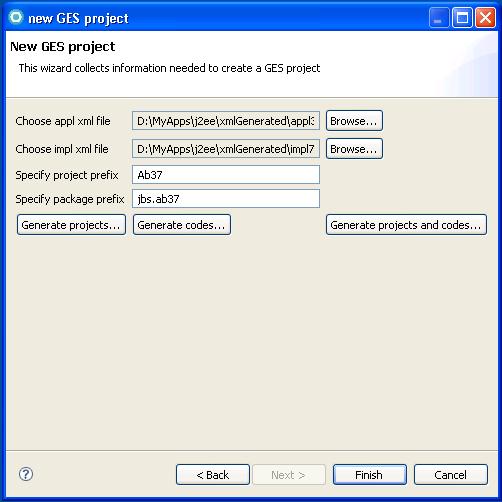Click the project prefix field containing Ab37
Screen dimensions: 502x502
tap(226, 175)
